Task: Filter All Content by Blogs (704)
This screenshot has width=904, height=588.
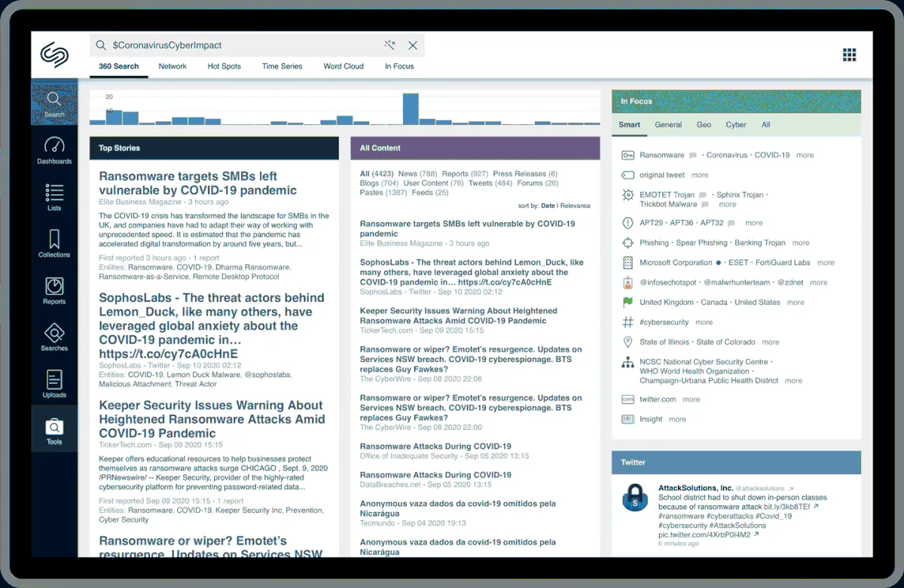Action: 380,183
